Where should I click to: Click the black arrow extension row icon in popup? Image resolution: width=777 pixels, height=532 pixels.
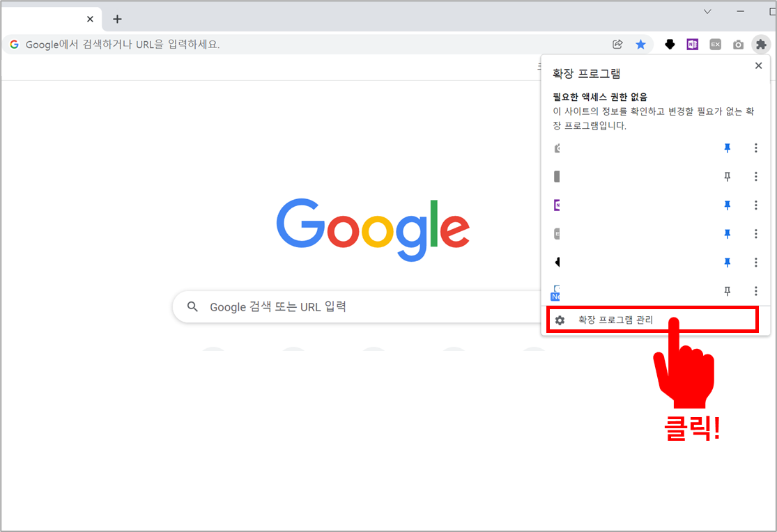[557, 262]
